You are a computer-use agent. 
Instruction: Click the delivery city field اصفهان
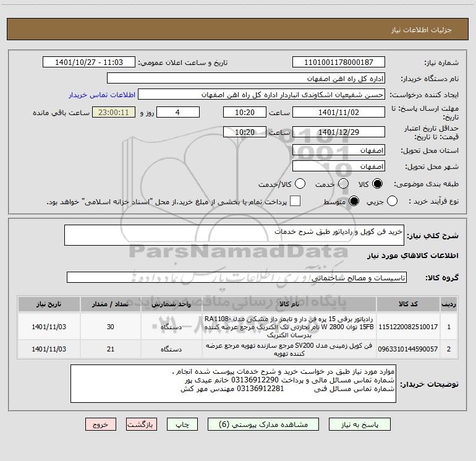tap(339, 166)
